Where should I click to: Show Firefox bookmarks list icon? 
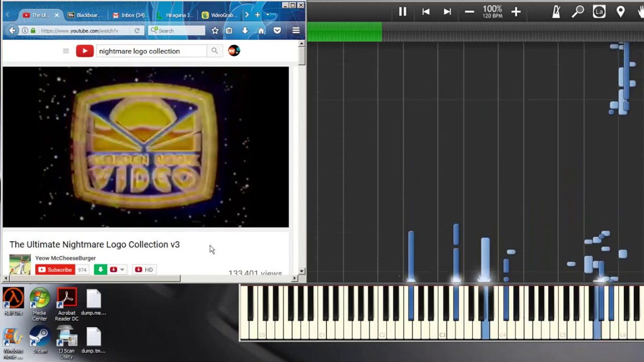click(x=229, y=31)
